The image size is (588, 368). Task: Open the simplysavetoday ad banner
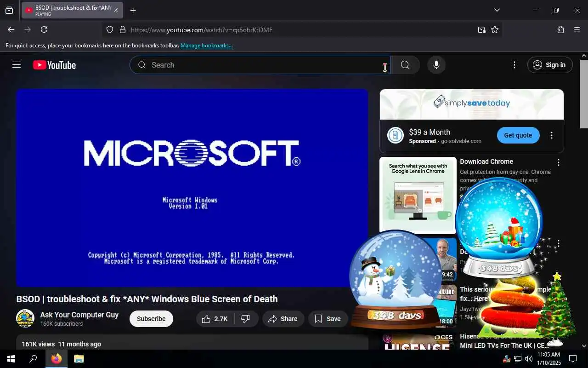(472, 104)
